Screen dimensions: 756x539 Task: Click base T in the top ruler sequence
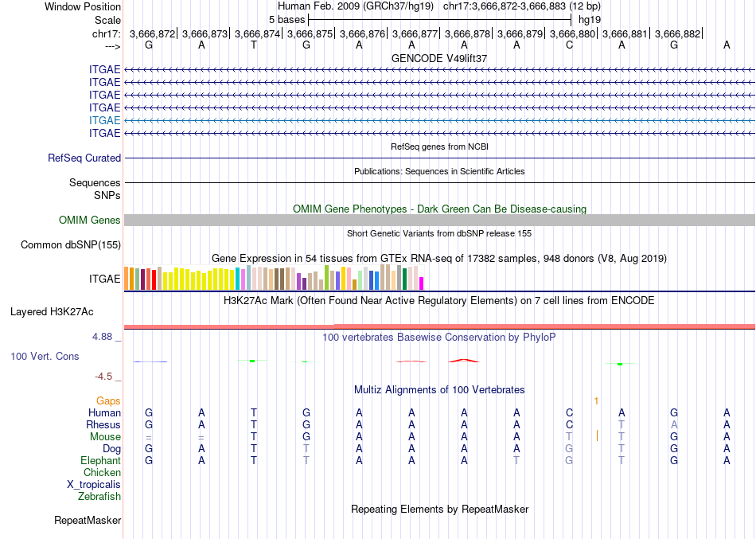254,45
